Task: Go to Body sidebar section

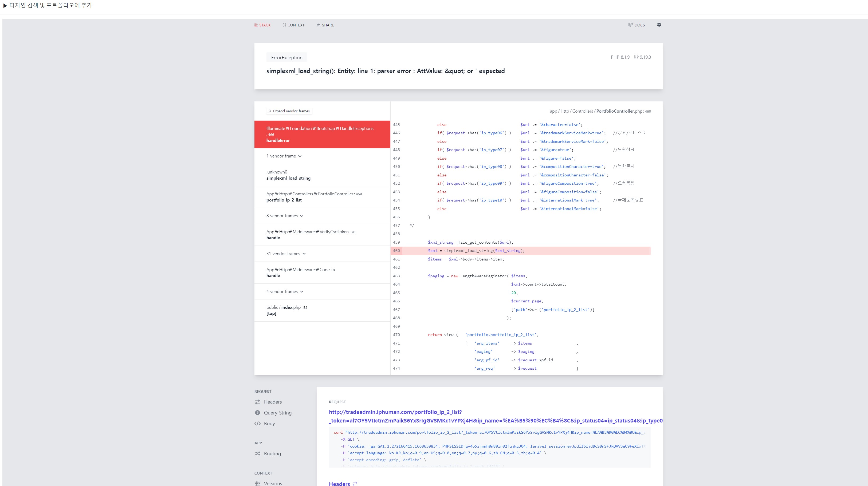Action: click(269, 423)
